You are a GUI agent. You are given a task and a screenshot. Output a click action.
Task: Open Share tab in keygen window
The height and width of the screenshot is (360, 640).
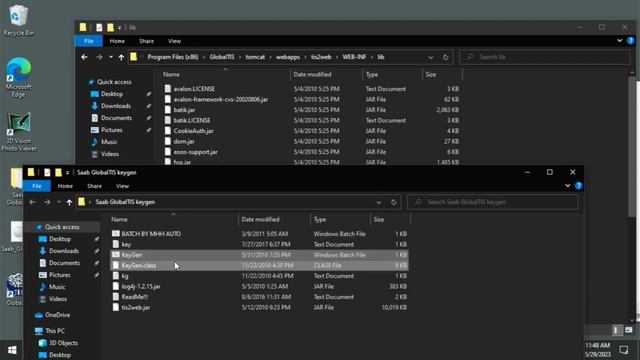[94, 186]
